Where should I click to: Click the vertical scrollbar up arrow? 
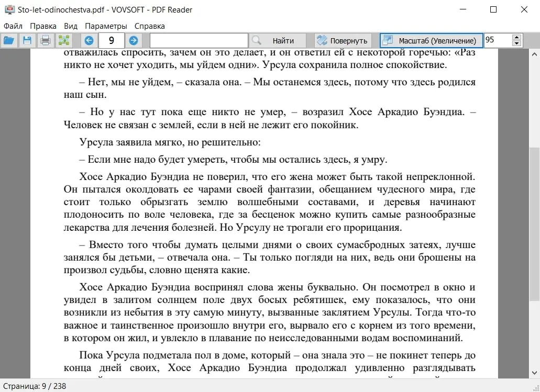click(534, 54)
